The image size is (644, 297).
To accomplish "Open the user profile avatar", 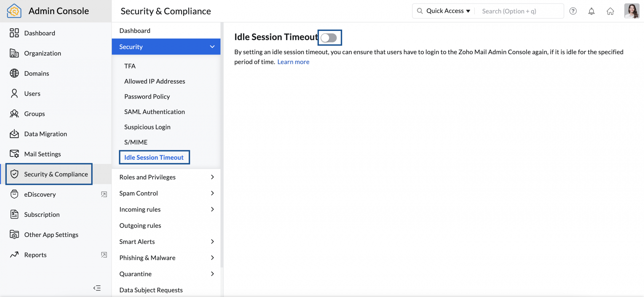I will (631, 11).
